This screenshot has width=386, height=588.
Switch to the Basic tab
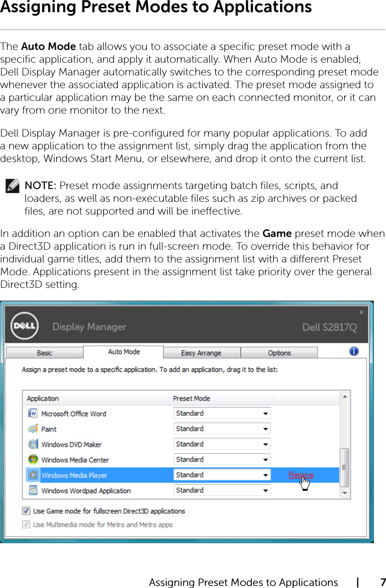[x=45, y=353]
